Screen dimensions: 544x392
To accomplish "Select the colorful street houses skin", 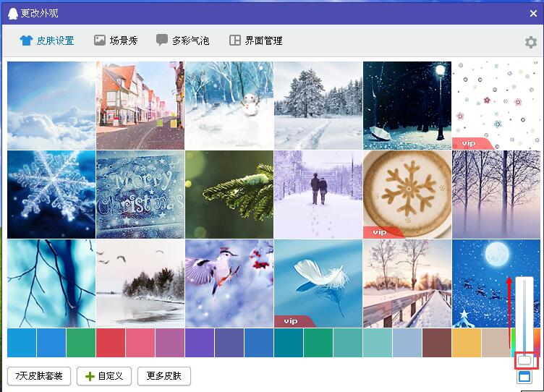I will pos(140,106).
